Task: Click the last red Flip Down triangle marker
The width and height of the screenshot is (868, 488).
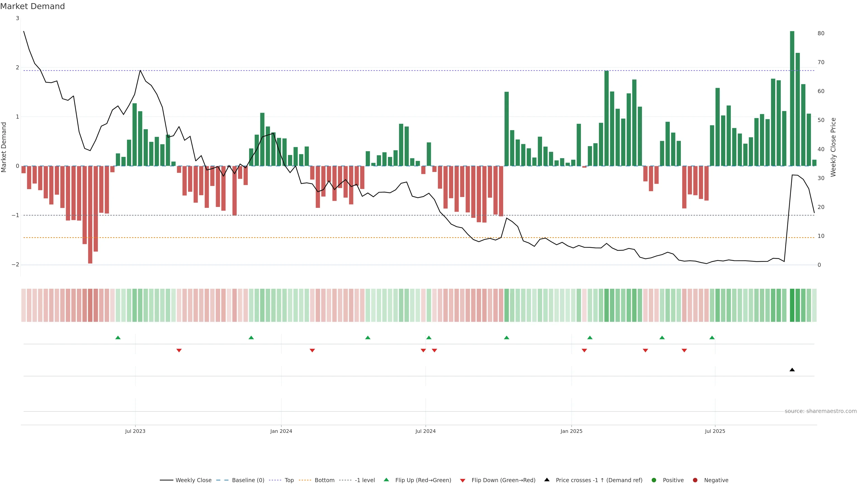Action: pos(684,351)
